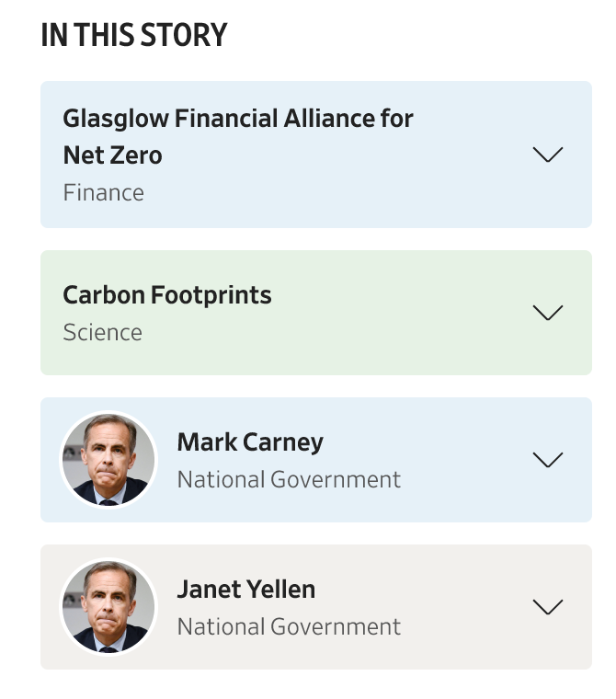Click "National Government" under Janet Yellen
Screen dimensions: 616x699
coord(289,626)
